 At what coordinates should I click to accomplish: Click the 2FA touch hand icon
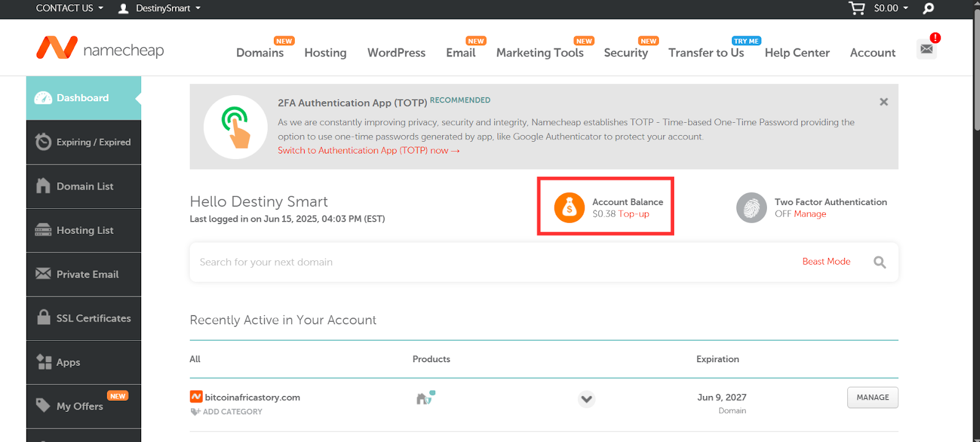[x=235, y=127]
